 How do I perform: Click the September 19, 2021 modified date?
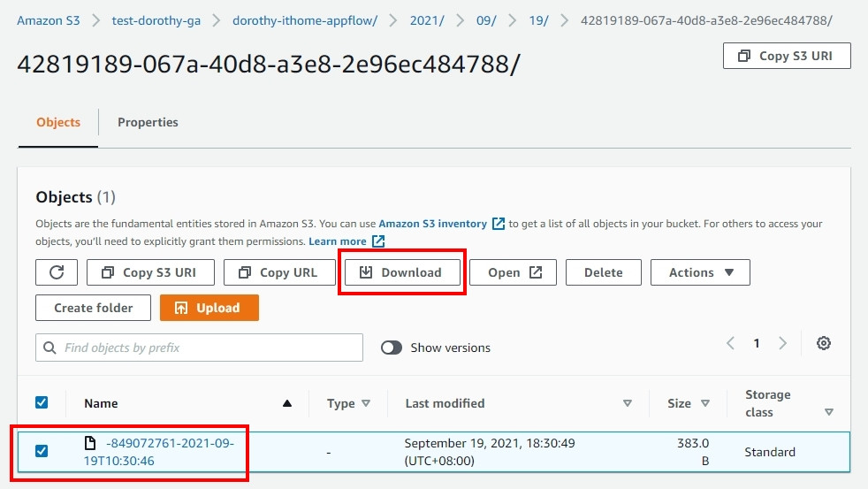tap(490, 452)
